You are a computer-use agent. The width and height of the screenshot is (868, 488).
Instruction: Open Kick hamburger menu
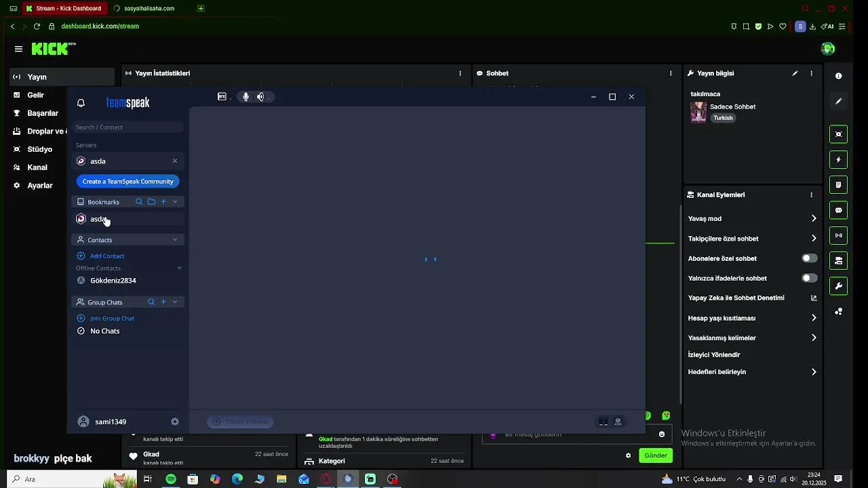18,49
